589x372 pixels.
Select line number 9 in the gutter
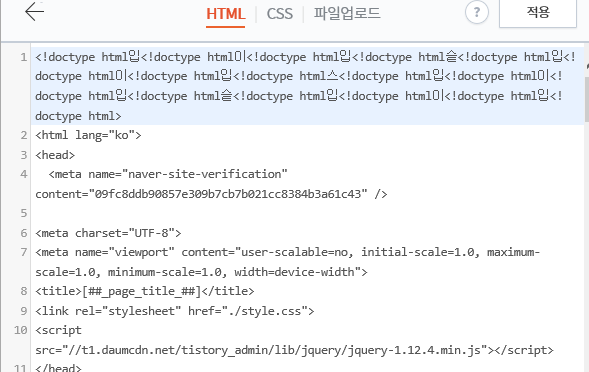click(24, 311)
